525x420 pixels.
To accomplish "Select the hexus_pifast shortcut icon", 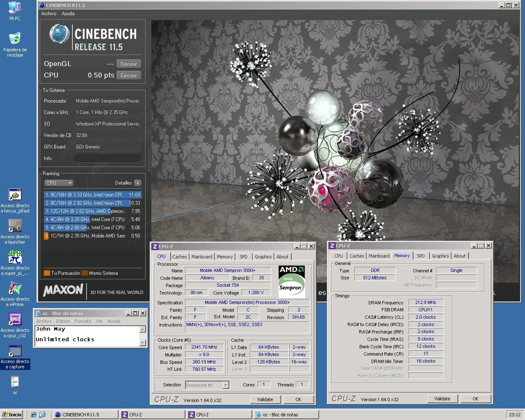I will click(x=15, y=194).
